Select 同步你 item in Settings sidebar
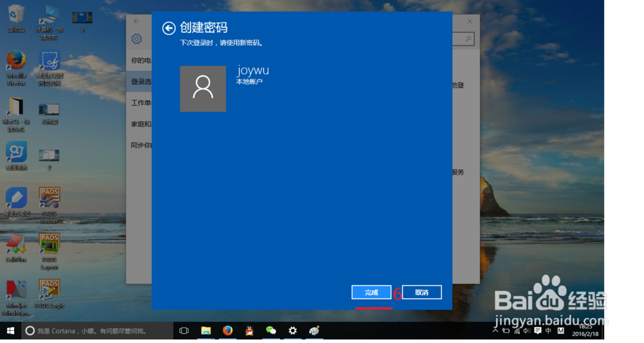Image resolution: width=644 pixels, height=343 pixels. click(x=139, y=145)
